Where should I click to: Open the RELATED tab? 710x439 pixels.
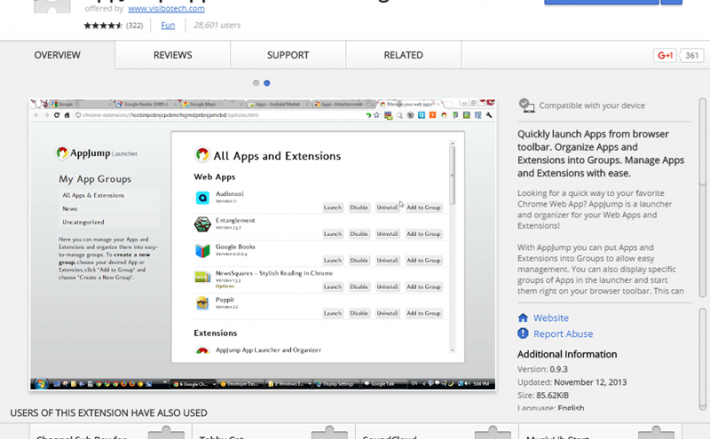(403, 55)
